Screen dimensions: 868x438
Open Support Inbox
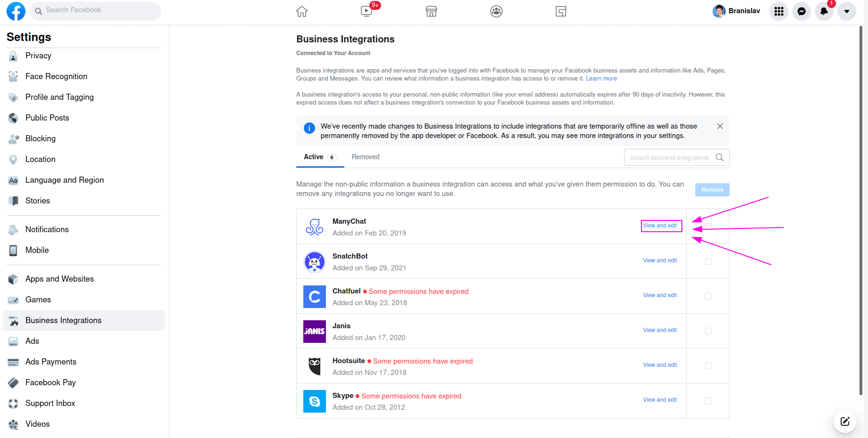point(84,403)
